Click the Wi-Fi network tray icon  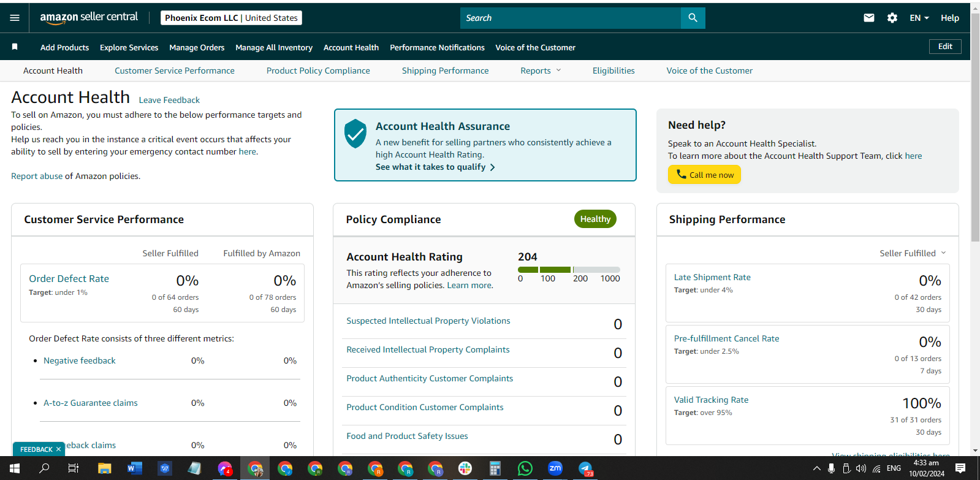point(876,468)
